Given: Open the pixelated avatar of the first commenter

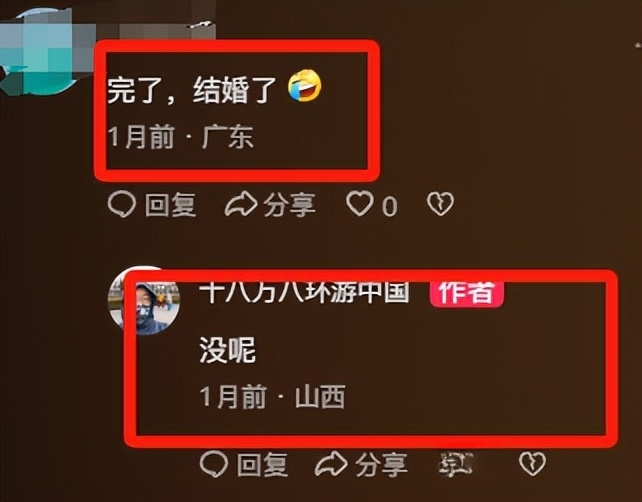Looking at the screenshot, I should pos(45,51).
